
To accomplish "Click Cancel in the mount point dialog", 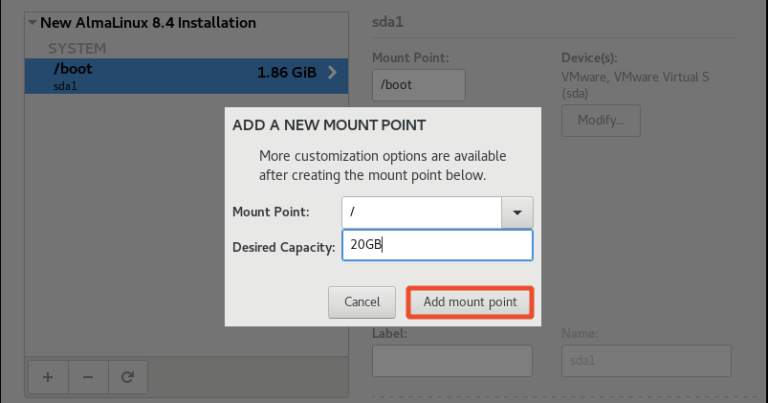I will [362, 302].
